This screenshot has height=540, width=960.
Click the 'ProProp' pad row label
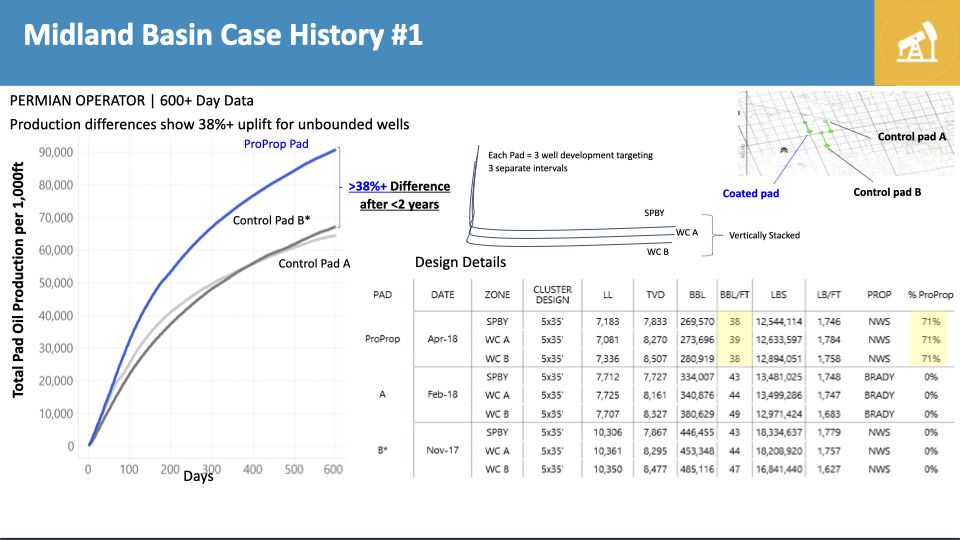point(383,339)
